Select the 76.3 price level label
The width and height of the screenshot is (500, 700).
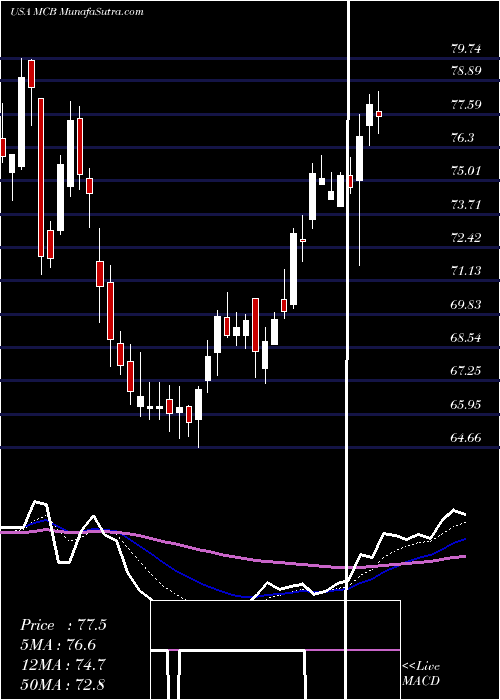tap(462, 138)
